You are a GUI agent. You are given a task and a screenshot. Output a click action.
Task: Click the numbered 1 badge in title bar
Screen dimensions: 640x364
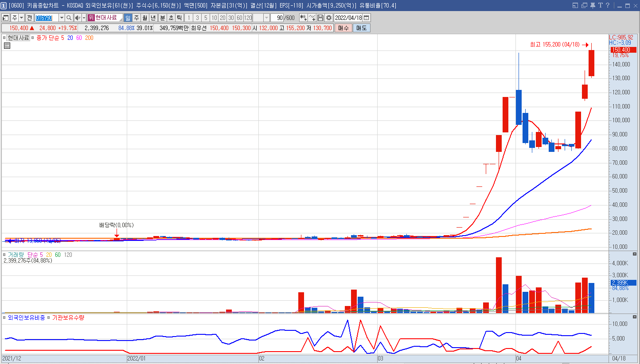(x=4, y=5)
